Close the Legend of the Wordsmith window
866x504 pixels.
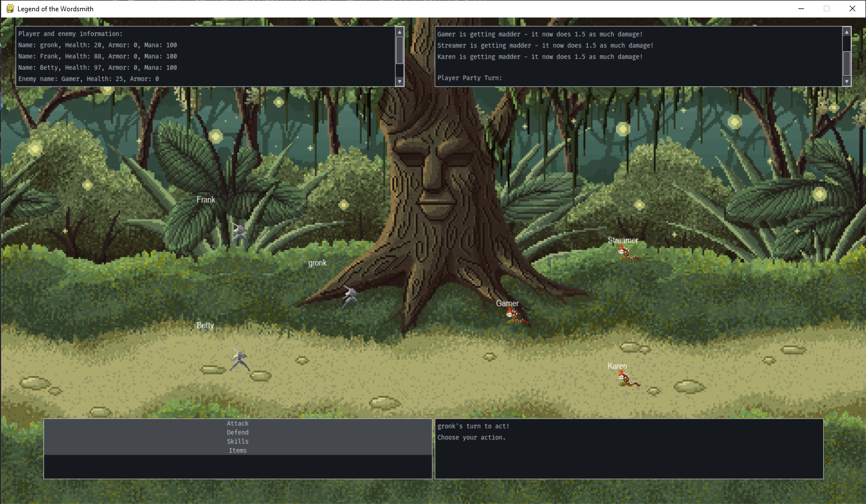click(x=852, y=8)
